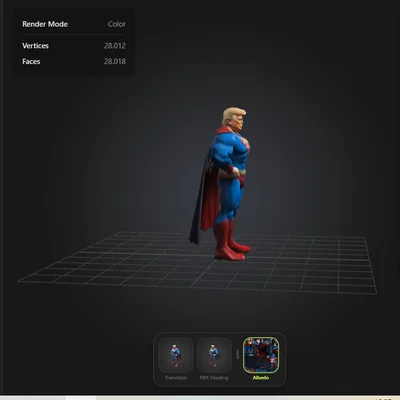Click the PBR Shading label text
Screen dimensions: 400x400
click(x=214, y=378)
